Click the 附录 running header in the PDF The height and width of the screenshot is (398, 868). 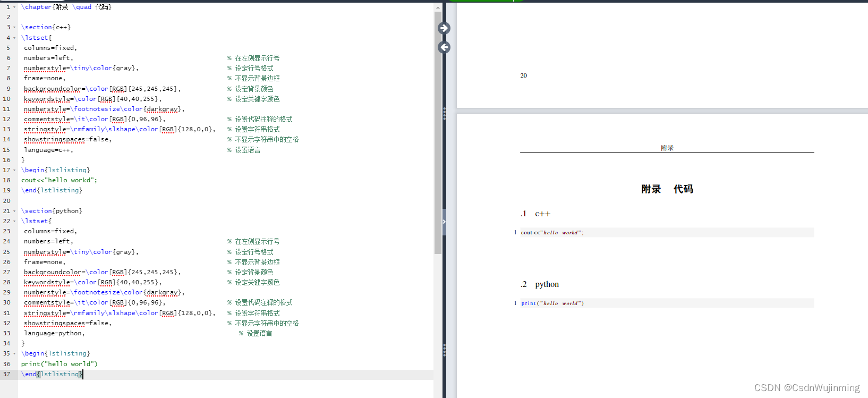coord(667,148)
